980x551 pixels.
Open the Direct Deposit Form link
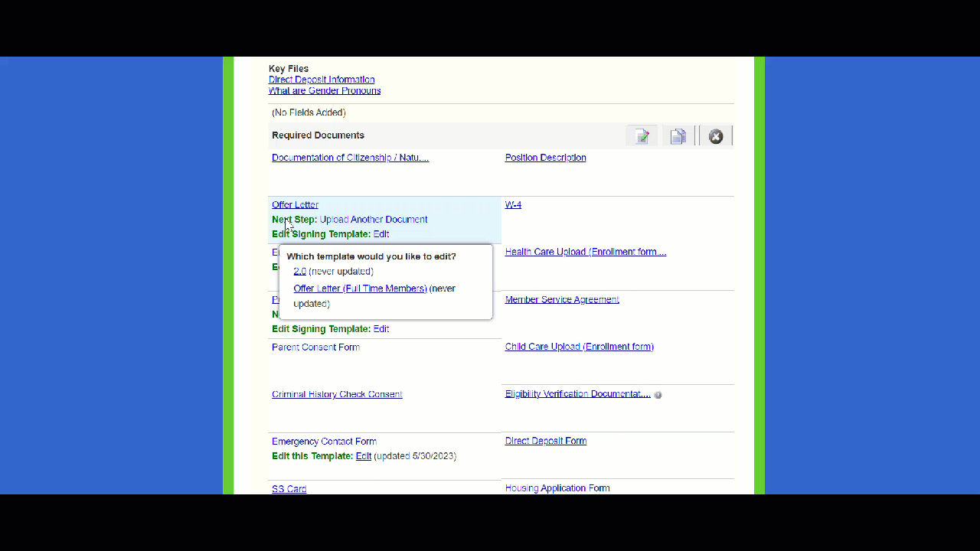[x=545, y=441]
